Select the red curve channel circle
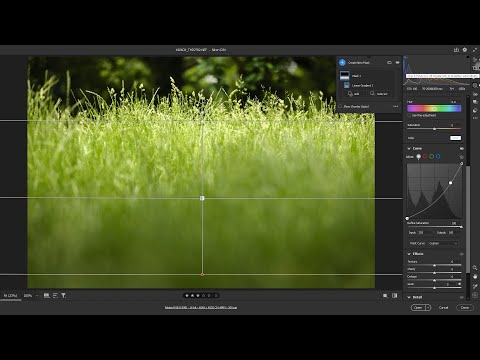The width and height of the screenshot is (480, 360). 425,156
